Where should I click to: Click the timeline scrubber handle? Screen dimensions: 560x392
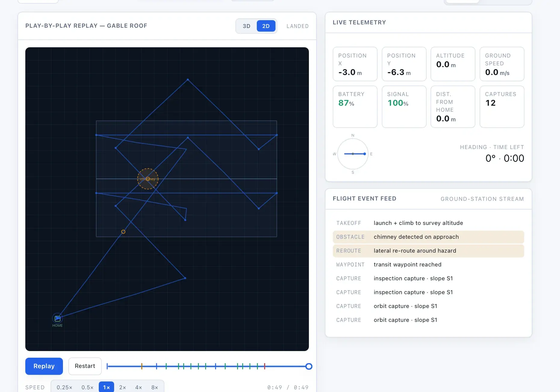(309, 366)
